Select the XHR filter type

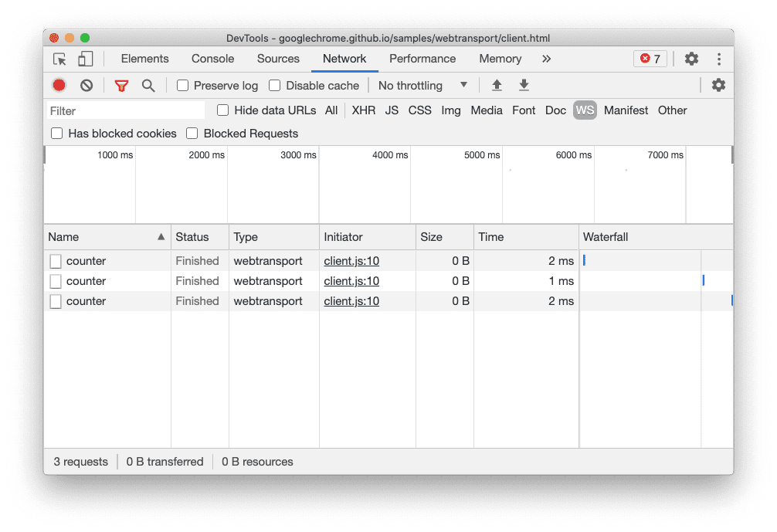coord(363,110)
